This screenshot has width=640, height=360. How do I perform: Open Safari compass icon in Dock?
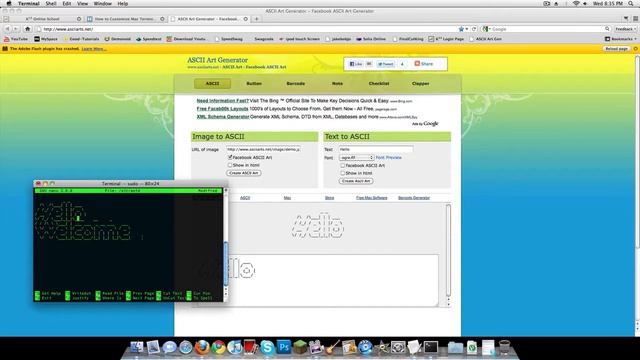tap(185, 347)
